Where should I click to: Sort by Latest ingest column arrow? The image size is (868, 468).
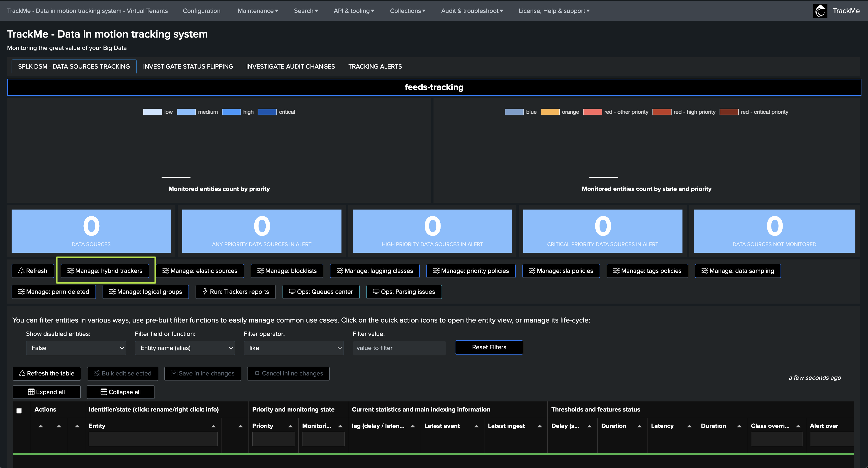coord(539,426)
